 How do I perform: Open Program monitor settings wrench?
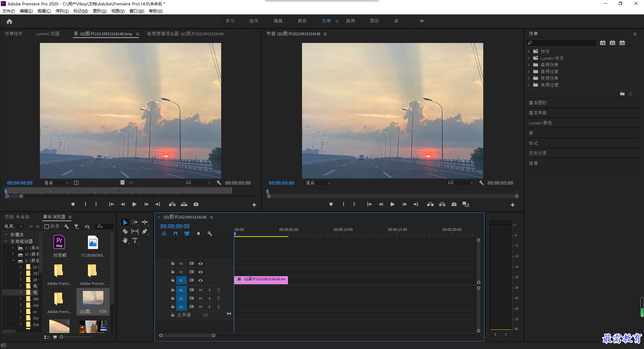[481, 183]
